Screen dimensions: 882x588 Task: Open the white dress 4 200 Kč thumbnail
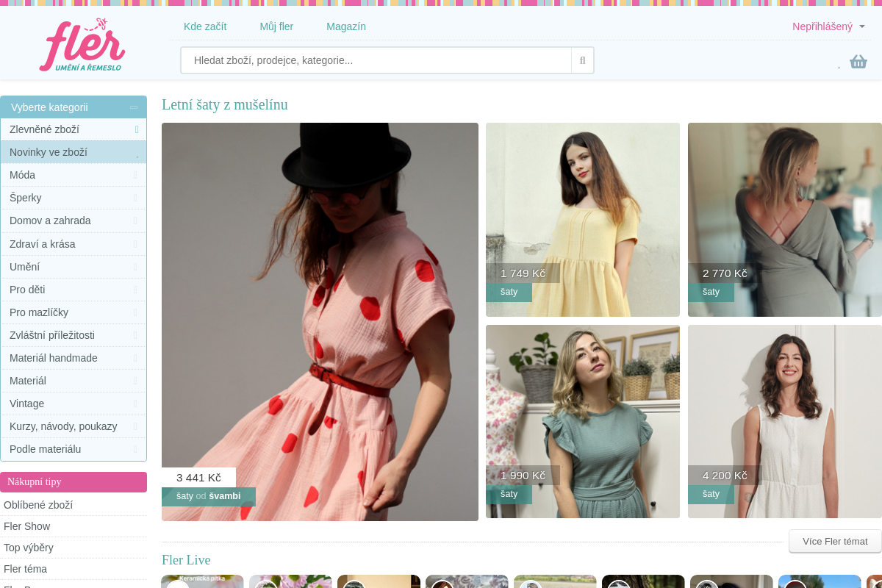point(785,422)
